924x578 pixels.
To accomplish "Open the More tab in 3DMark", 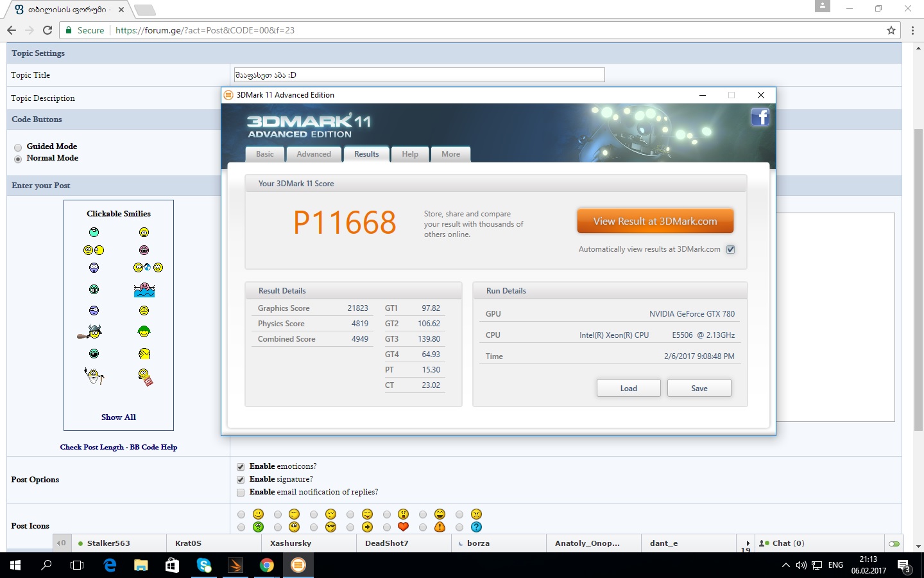I will (451, 154).
